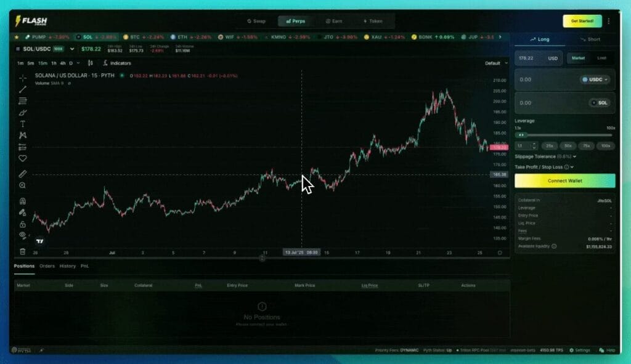Screen dimensions: 631x364
Task: Enable the magnet snap mode
Action: click(x=23, y=201)
